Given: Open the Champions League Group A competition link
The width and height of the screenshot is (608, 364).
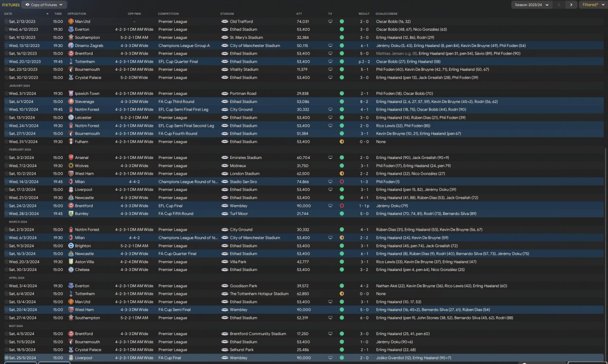Looking at the screenshot, I should pos(184,46).
